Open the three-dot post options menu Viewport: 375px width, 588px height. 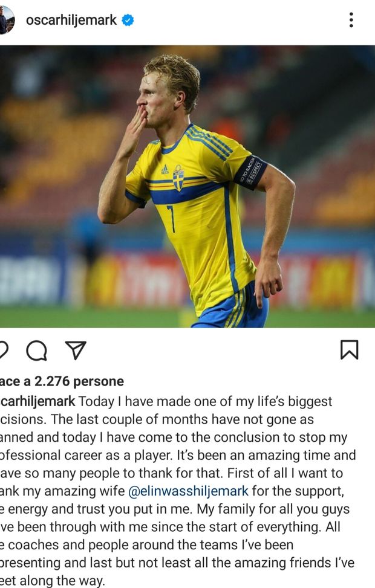pos(351,20)
